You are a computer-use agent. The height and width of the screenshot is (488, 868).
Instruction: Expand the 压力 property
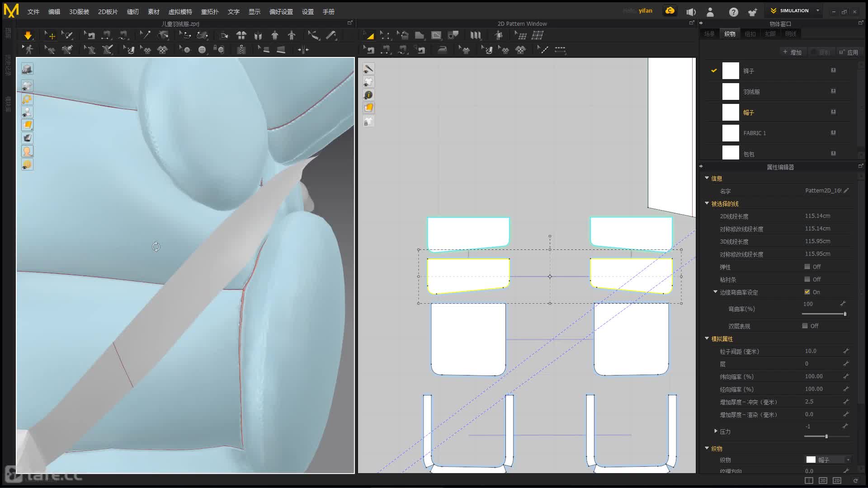716,431
